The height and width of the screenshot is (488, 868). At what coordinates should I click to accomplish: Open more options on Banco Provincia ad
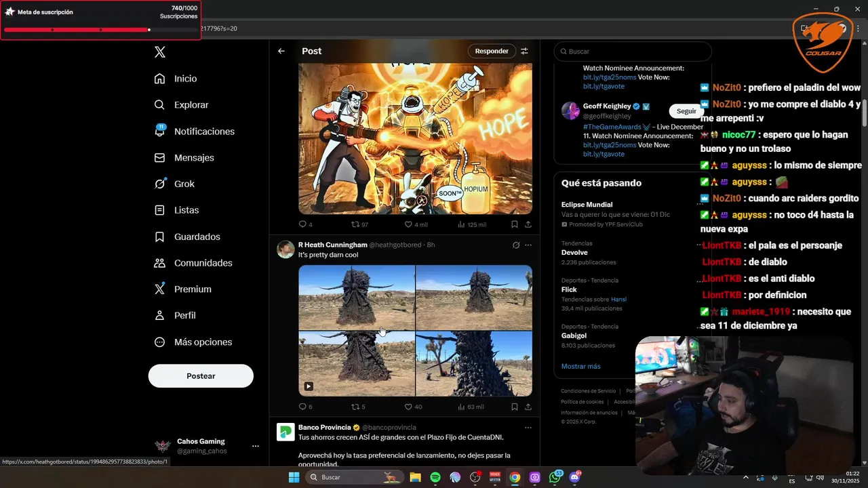[528, 428]
